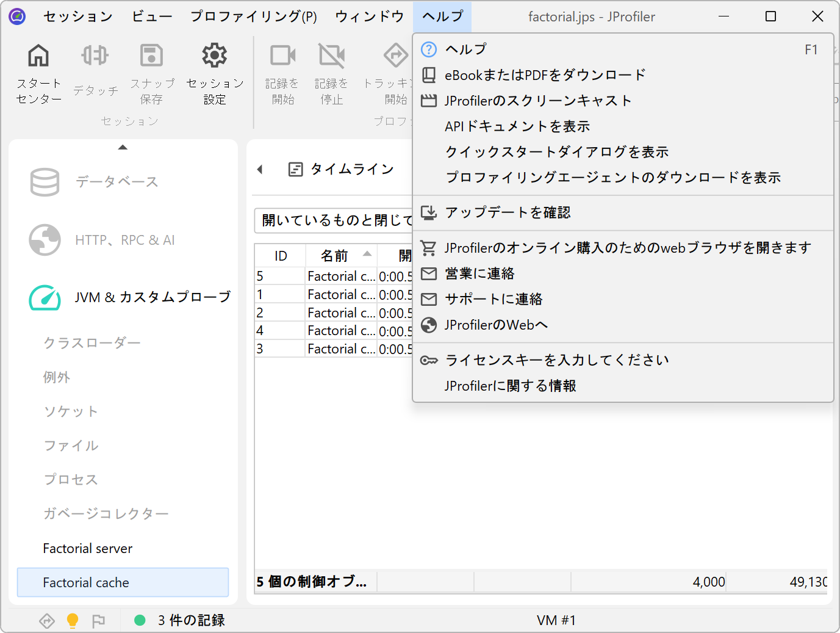
Task: Click the Start Center home icon
Action: [x=38, y=56]
